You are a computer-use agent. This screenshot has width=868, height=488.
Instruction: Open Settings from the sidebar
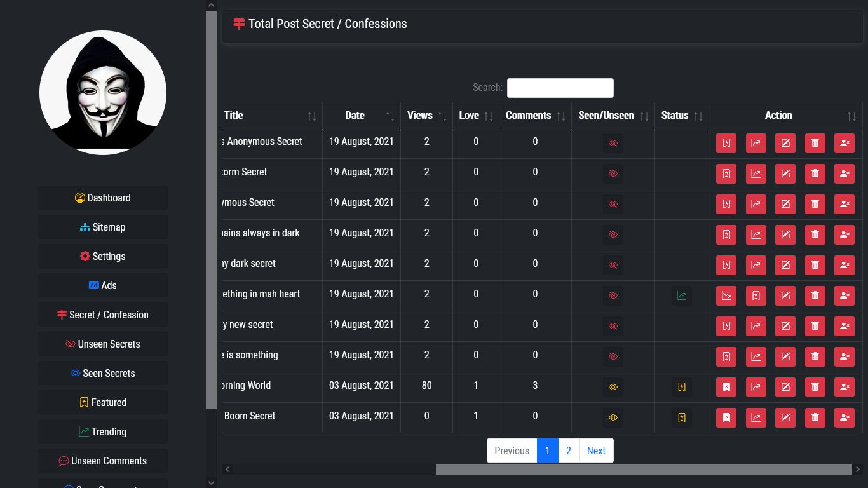point(102,256)
